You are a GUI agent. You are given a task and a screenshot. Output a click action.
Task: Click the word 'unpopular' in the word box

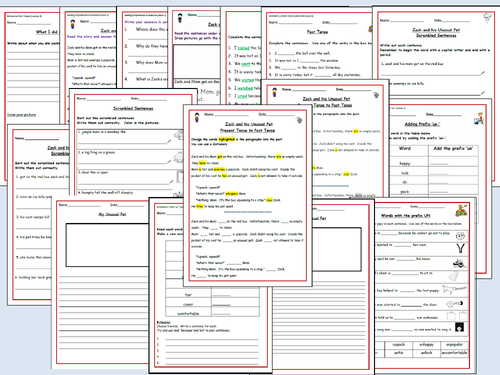454,344
